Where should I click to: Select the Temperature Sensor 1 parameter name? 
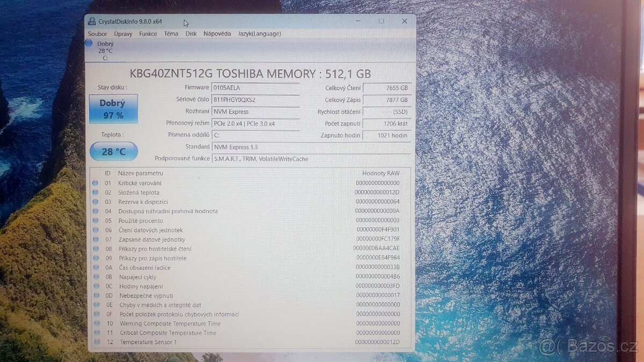click(x=148, y=342)
